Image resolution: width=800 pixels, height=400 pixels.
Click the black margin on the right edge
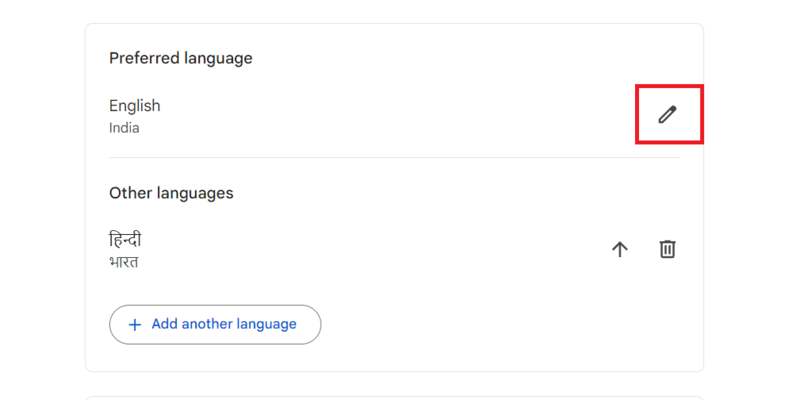[x=796, y=200]
